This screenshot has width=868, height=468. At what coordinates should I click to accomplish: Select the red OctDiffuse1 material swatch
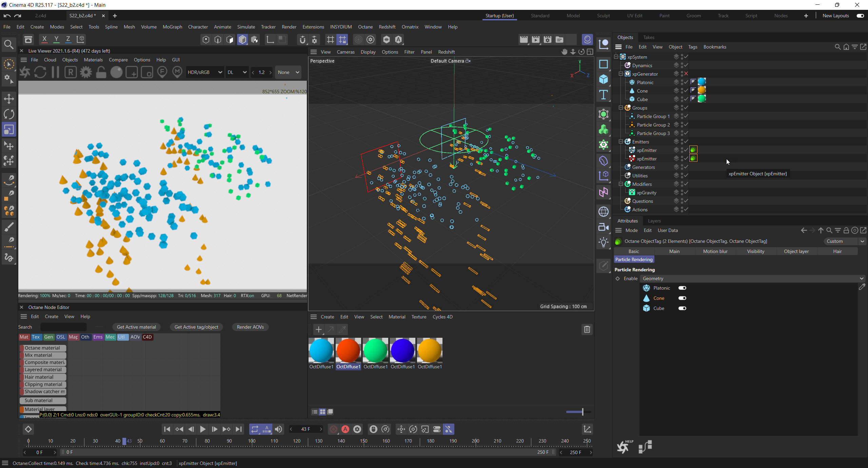[x=348, y=351]
